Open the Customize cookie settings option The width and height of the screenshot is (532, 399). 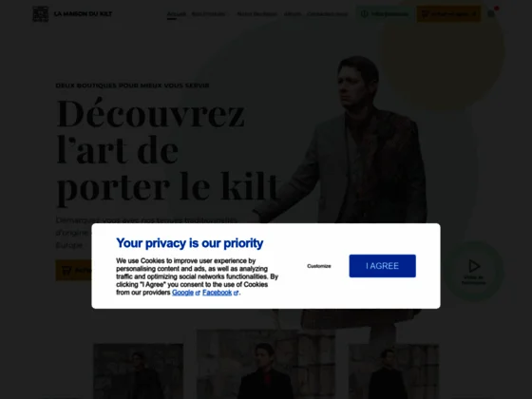click(x=319, y=266)
